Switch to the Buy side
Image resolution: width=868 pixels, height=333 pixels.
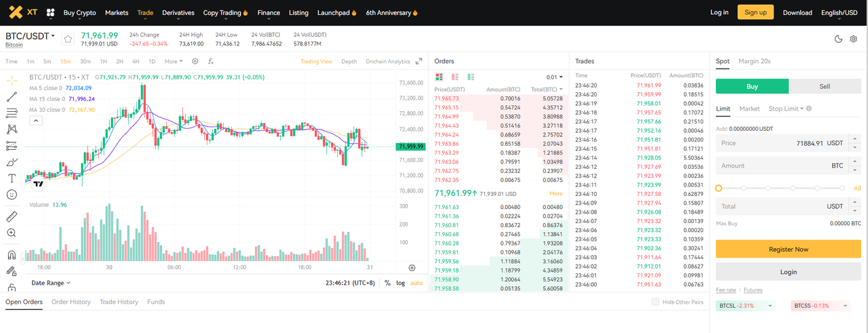(x=753, y=86)
